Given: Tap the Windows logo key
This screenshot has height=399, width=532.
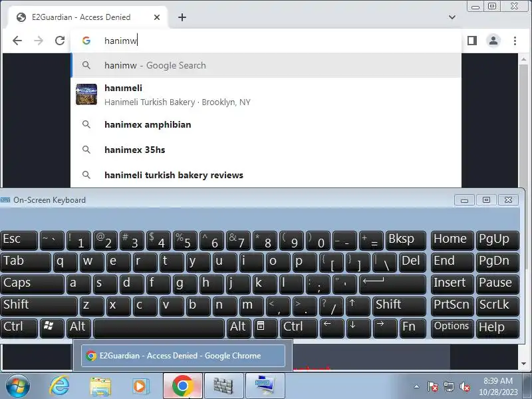Looking at the screenshot, I should (x=52, y=328).
